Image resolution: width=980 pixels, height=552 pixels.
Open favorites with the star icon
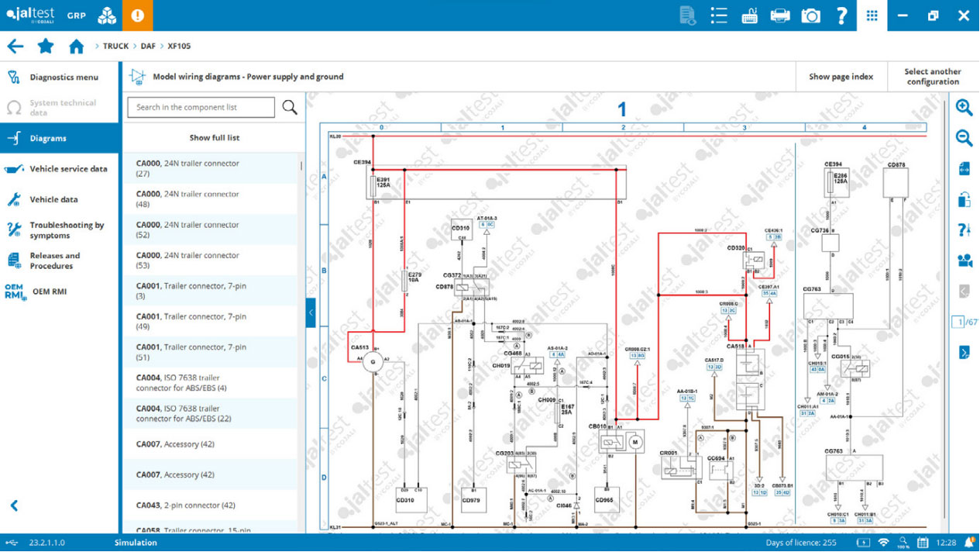(46, 46)
